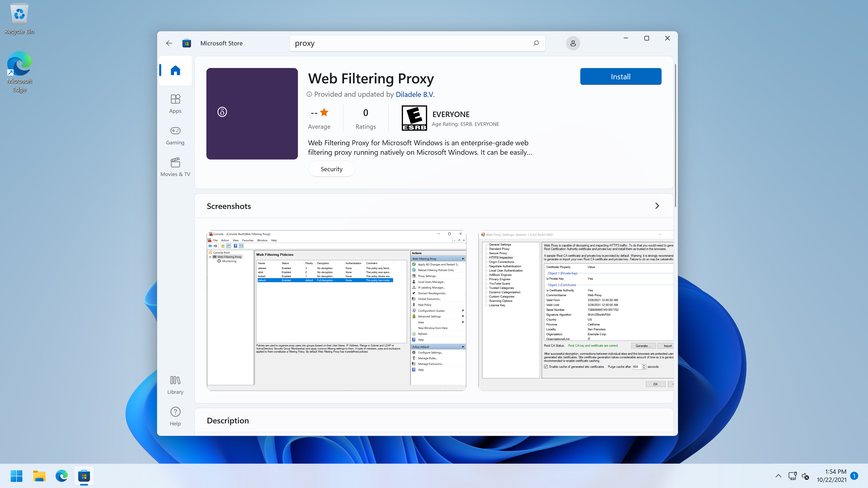
Task: Open the Diladele B.V. publisher link
Action: pyautogui.click(x=415, y=94)
